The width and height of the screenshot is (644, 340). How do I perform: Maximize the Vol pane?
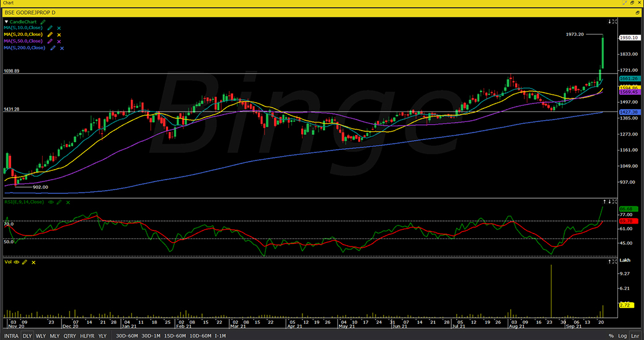click(614, 261)
